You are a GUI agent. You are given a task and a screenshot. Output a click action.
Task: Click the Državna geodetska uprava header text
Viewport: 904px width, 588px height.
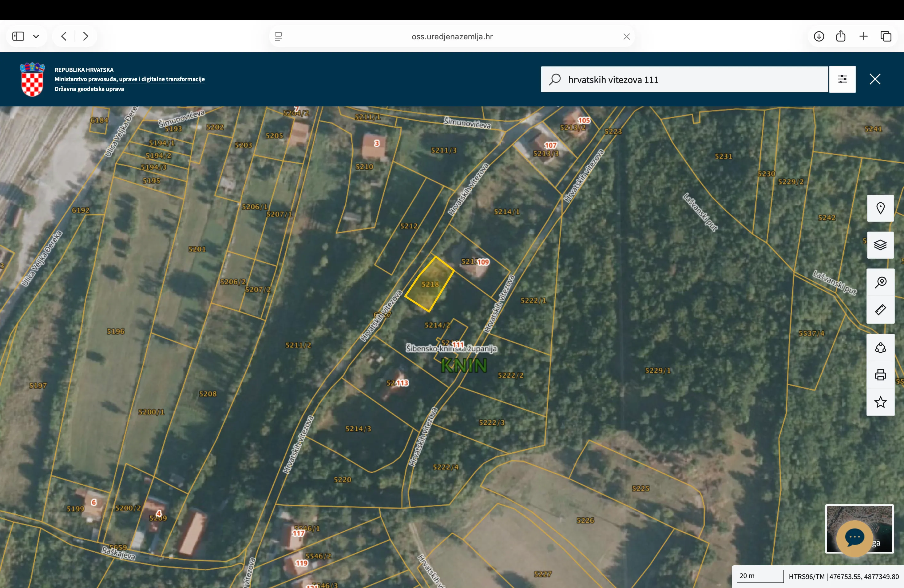tap(89, 89)
